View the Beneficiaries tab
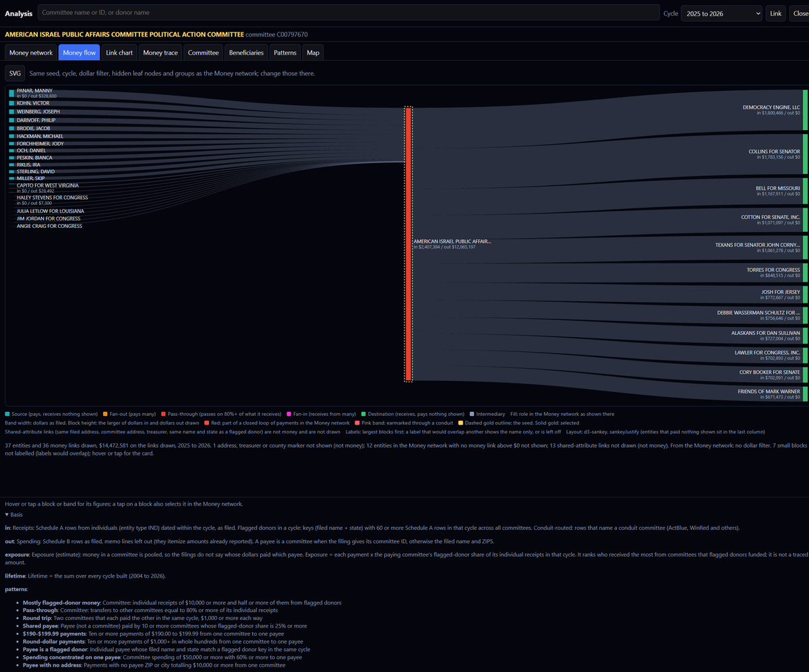 tap(246, 53)
